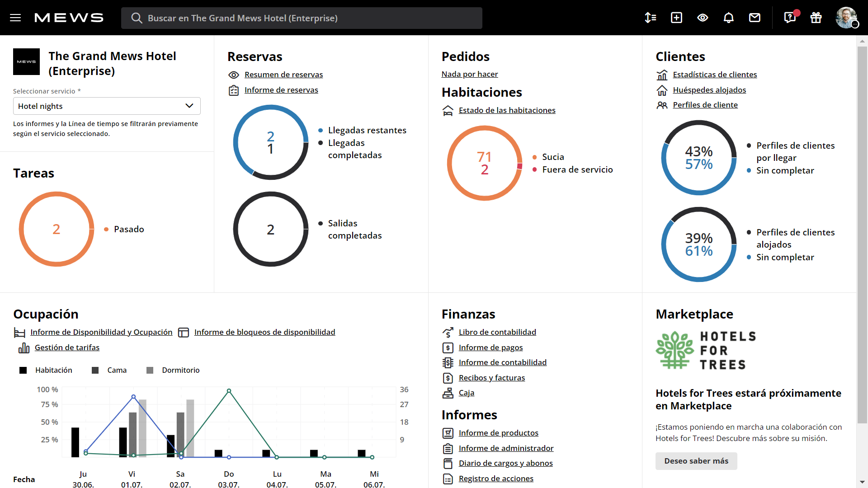
Task: Open messages using the envelope icon
Action: (755, 18)
